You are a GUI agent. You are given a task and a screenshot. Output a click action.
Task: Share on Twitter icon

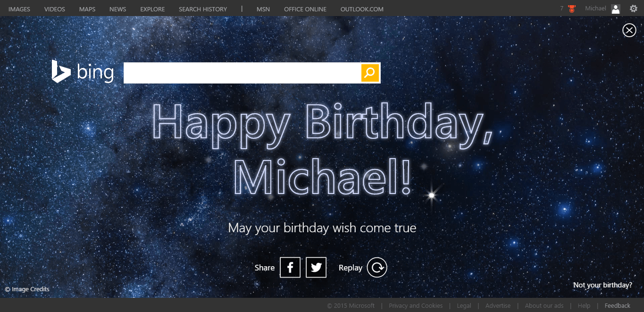tap(316, 268)
